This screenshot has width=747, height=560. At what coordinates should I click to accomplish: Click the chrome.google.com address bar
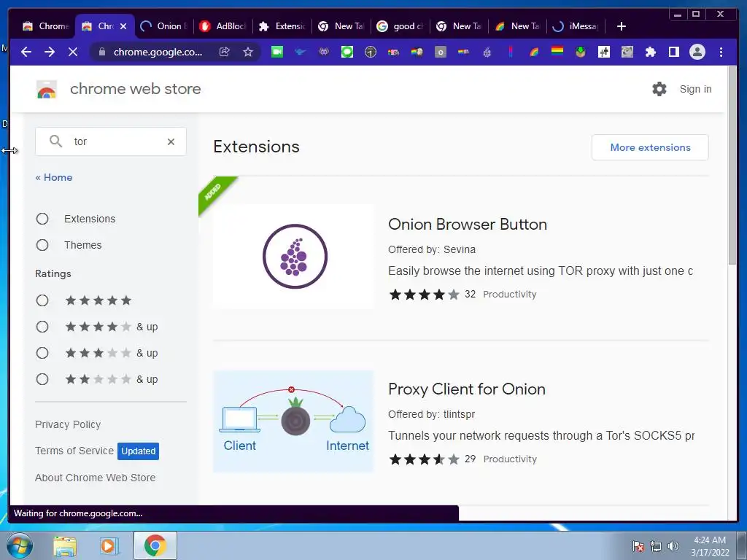pyautogui.click(x=158, y=52)
